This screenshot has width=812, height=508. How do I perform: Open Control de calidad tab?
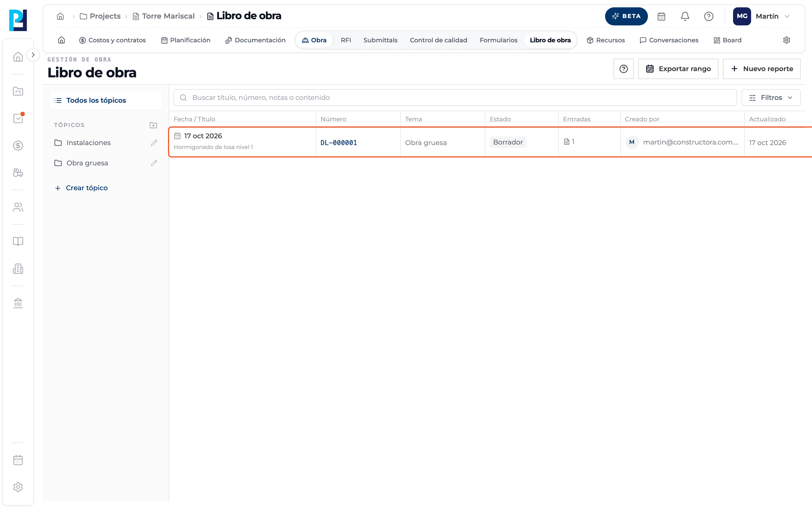[x=438, y=40]
